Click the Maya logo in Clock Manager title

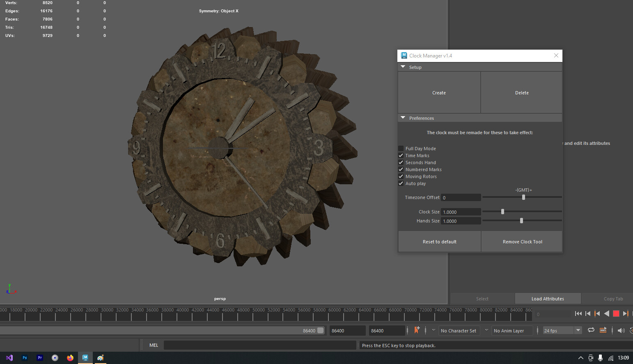[404, 55]
